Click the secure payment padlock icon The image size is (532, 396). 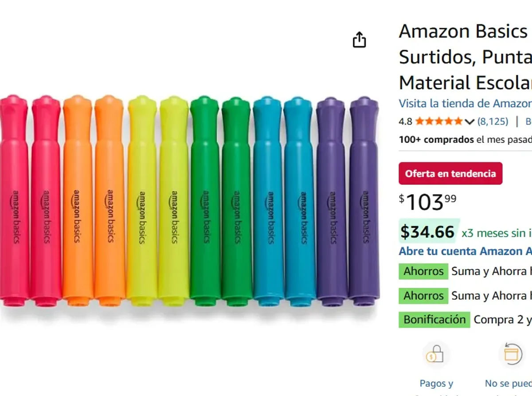tap(435, 354)
